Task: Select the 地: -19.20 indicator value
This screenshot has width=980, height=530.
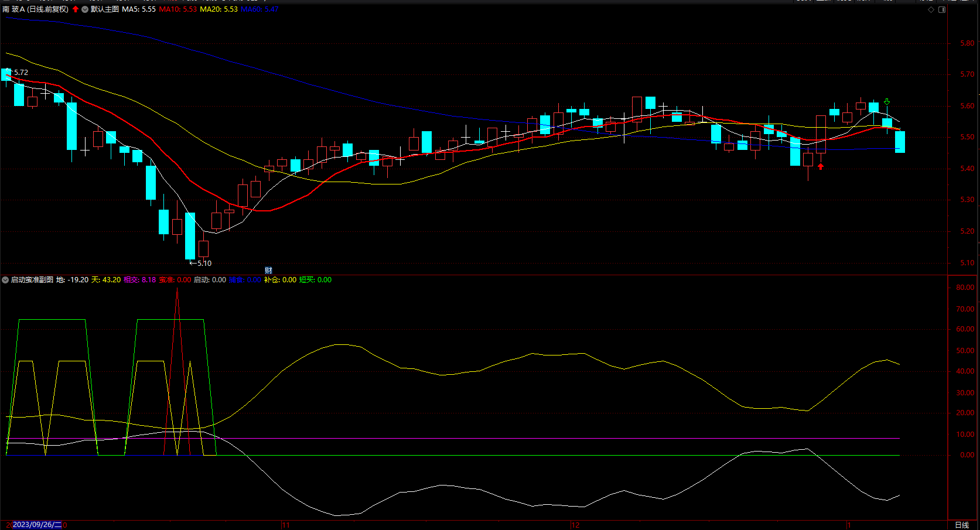Action: click(x=73, y=280)
